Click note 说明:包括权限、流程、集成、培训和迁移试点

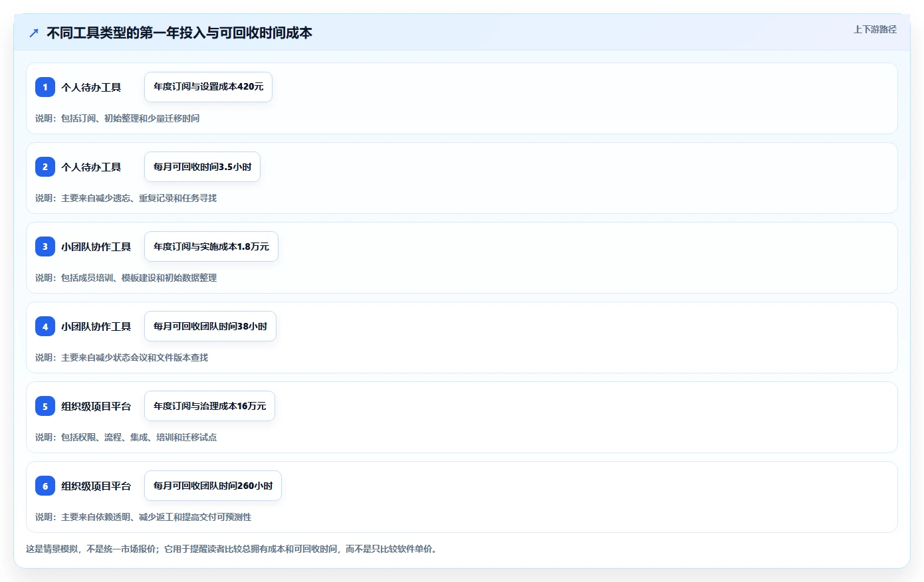pyautogui.click(x=126, y=437)
